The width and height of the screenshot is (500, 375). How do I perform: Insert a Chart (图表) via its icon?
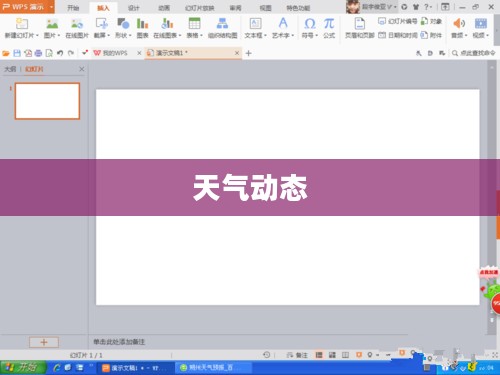pyautogui.click(x=142, y=23)
